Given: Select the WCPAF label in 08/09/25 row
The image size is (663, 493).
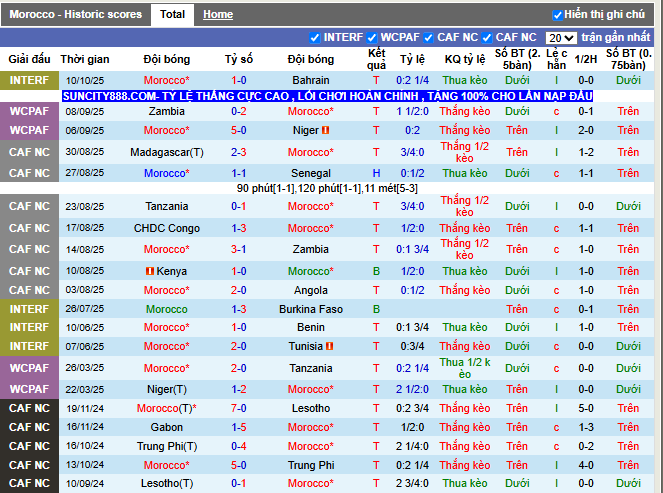Looking at the screenshot, I should coord(29,112).
